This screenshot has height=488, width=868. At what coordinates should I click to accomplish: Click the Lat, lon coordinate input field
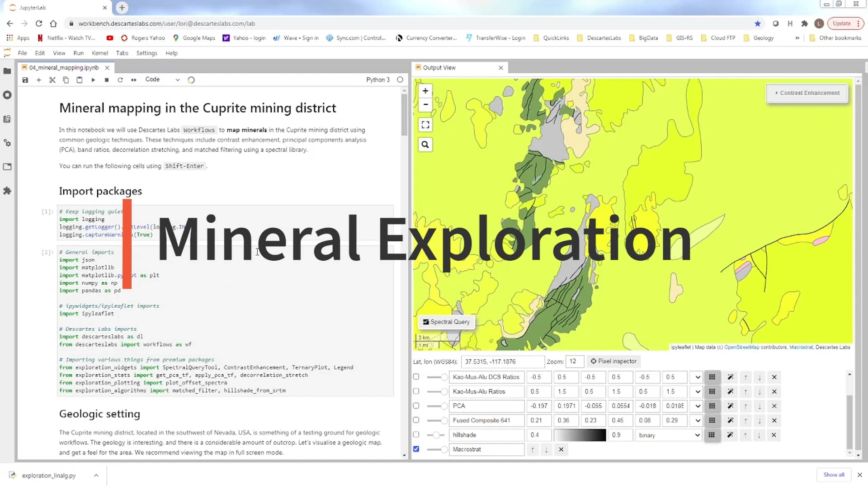coord(502,361)
